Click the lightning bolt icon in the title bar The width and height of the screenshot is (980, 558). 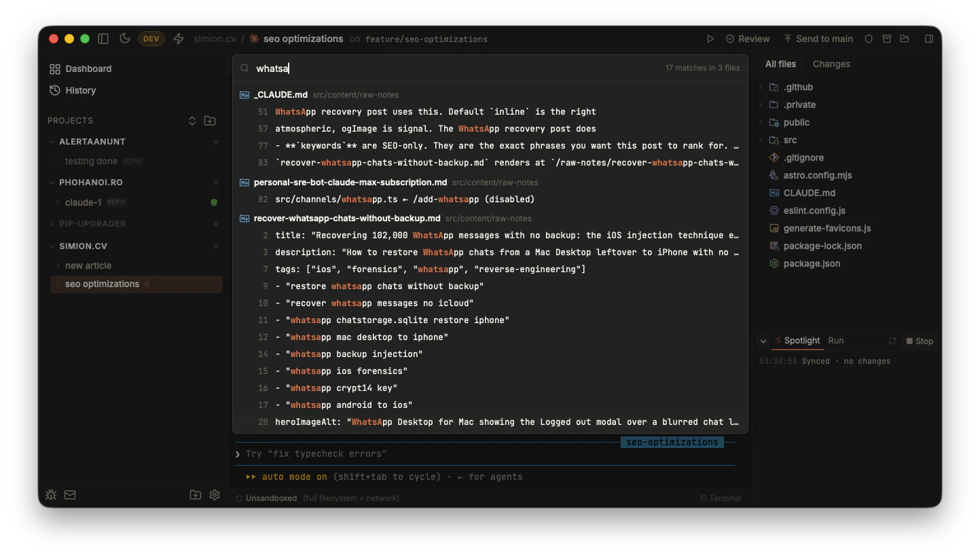[179, 39]
